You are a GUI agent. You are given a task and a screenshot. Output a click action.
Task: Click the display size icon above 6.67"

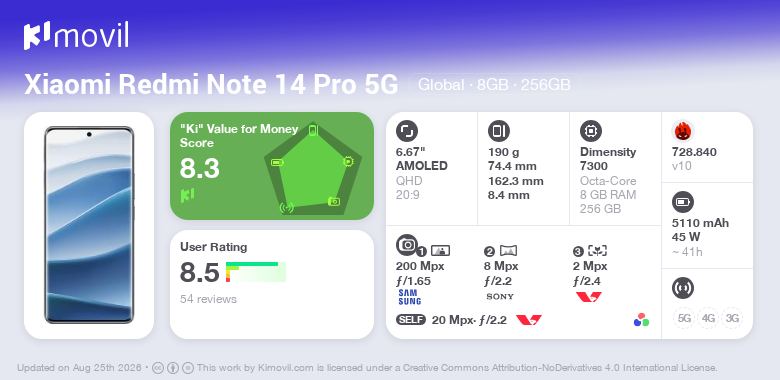406,131
